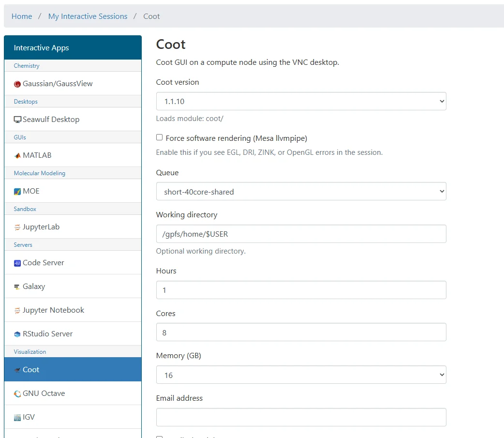The image size is (504, 438).
Task: Click the Code Server blue icon
Action: click(x=17, y=263)
